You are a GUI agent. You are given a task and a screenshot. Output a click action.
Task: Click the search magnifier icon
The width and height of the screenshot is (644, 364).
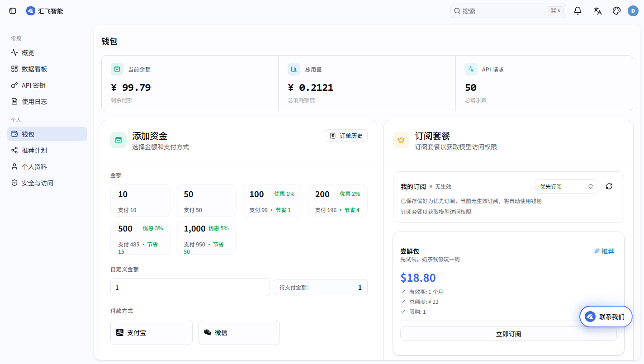457,11
